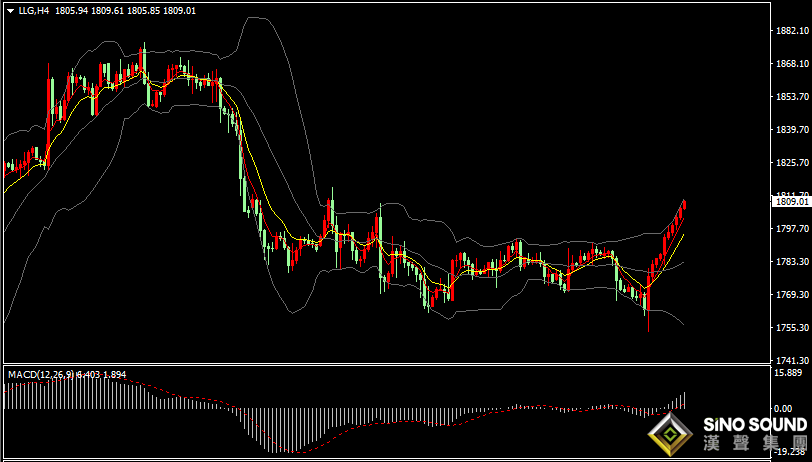Click the 1783.30 price axis label
This screenshot has height=462, width=812.
point(791,262)
